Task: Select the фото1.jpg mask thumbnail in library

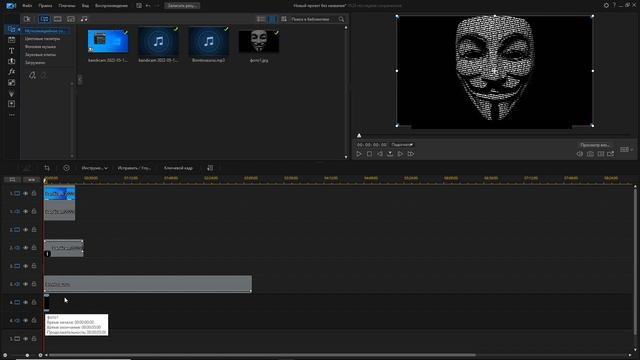Action: (x=259, y=41)
